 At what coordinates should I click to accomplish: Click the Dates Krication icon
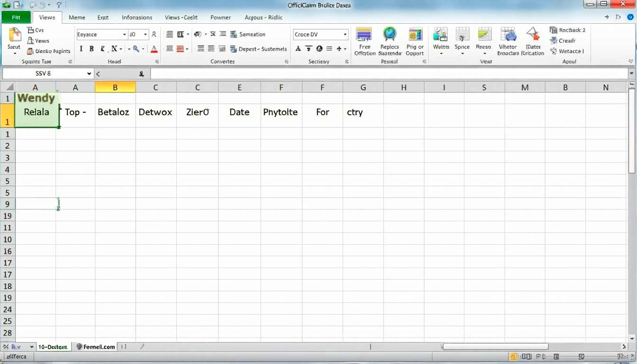[533, 42]
